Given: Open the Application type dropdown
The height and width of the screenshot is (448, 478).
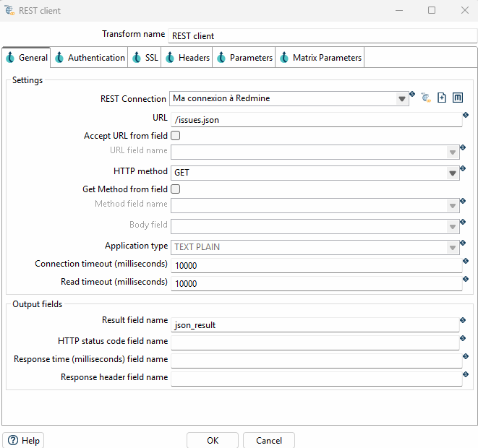Looking at the screenshot, I should point(453,247).
